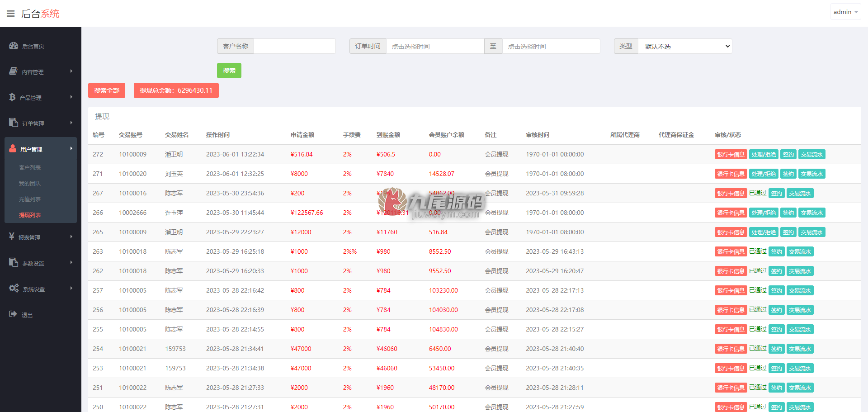
Task: Select the 产品管理 bitcoin icon
Action: 12,97
